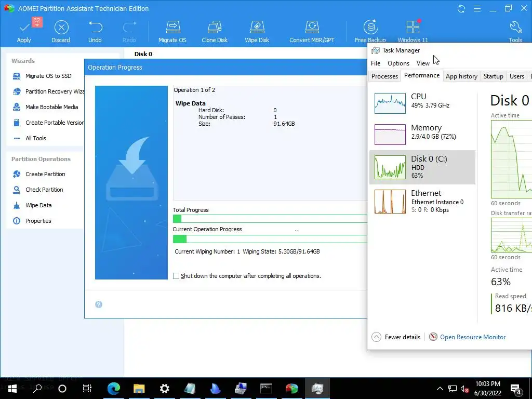Open Create Portable Version wizard
Viewport: 532px width, 399px height.
[48, 123]
